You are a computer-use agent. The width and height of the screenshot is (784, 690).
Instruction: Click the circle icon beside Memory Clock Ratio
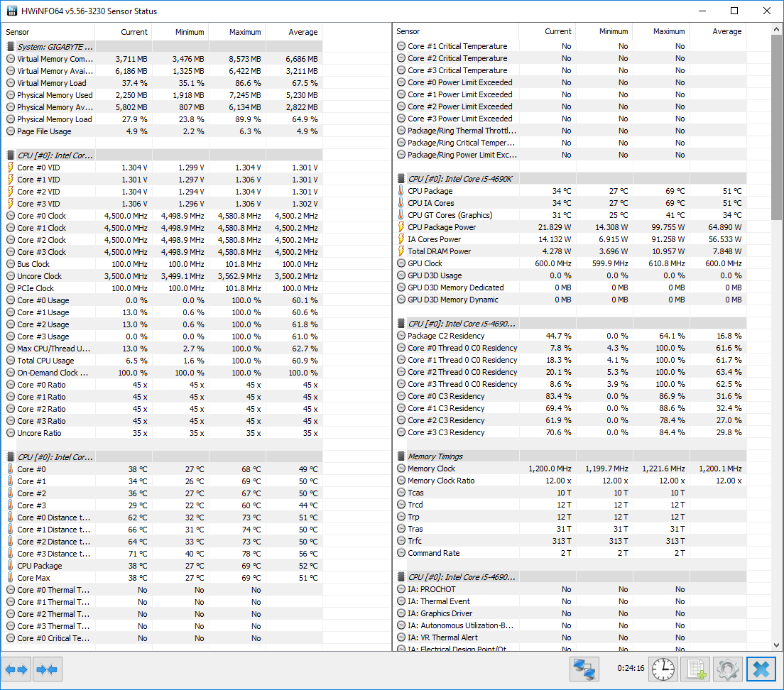pos(401,481)
